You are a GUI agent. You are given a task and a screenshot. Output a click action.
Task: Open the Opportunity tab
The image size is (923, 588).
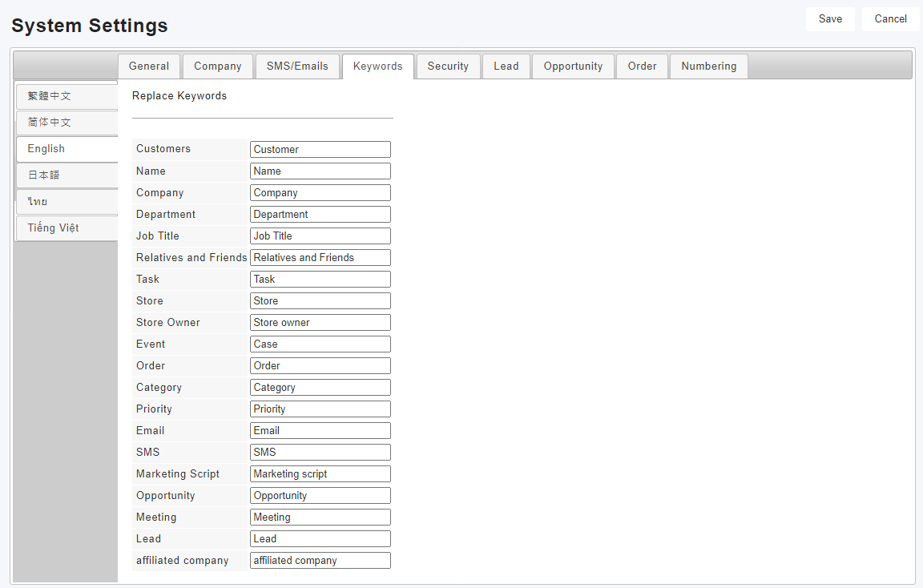click(573, 66)
